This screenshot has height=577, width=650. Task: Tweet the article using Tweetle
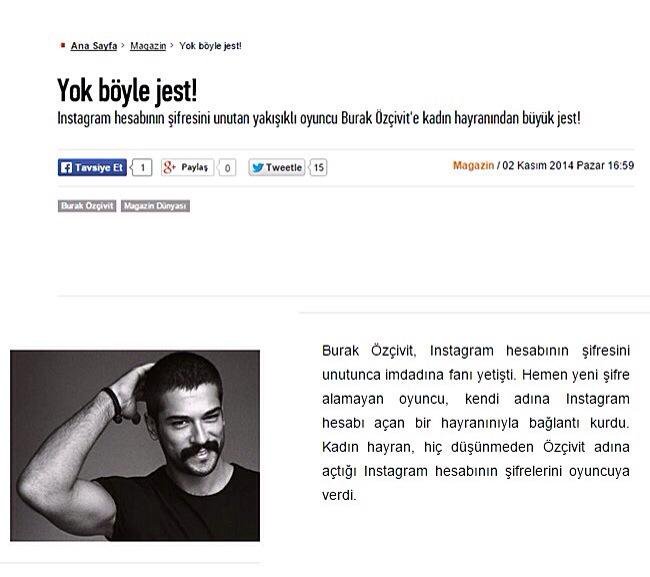[277, 167]
